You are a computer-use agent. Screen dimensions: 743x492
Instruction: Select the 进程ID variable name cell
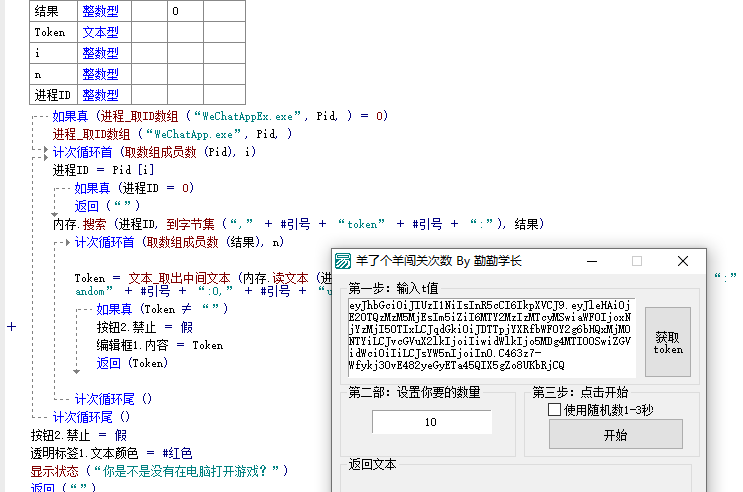coord(52,95)
